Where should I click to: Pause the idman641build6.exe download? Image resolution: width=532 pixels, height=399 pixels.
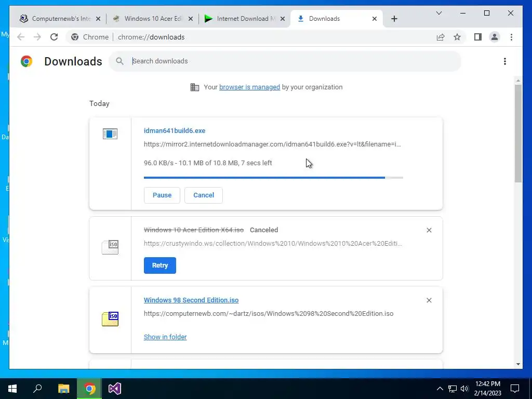[162, 195]
